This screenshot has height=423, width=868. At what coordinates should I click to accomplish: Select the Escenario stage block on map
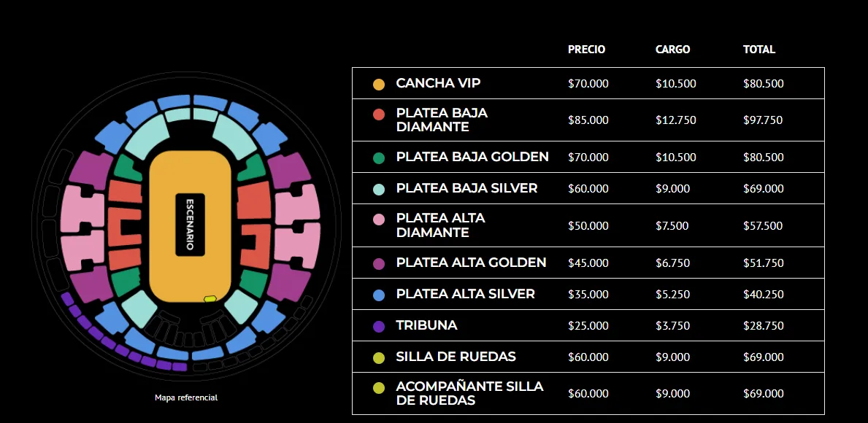(x=190, y=225)
